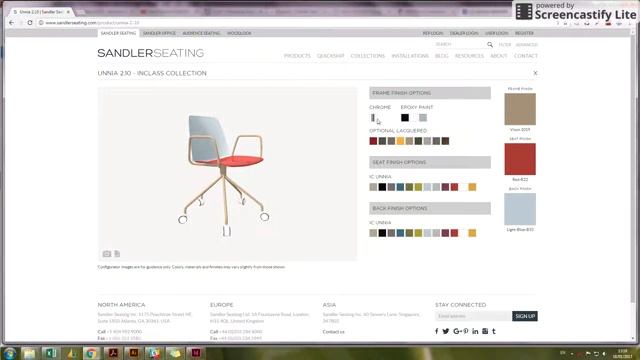Focus the site search field
Screen dimensions: 640x360
click(460, 44)
